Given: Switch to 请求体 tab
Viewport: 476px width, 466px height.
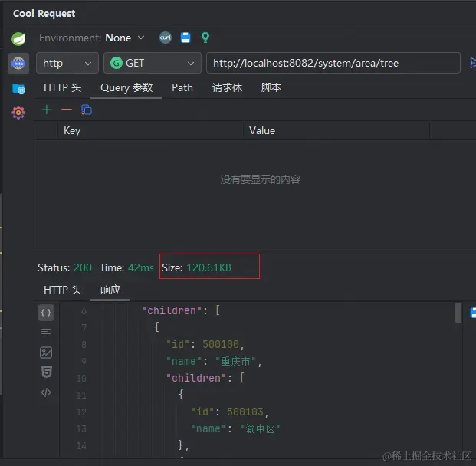Looking at the screenshot, I should point(227,87).
